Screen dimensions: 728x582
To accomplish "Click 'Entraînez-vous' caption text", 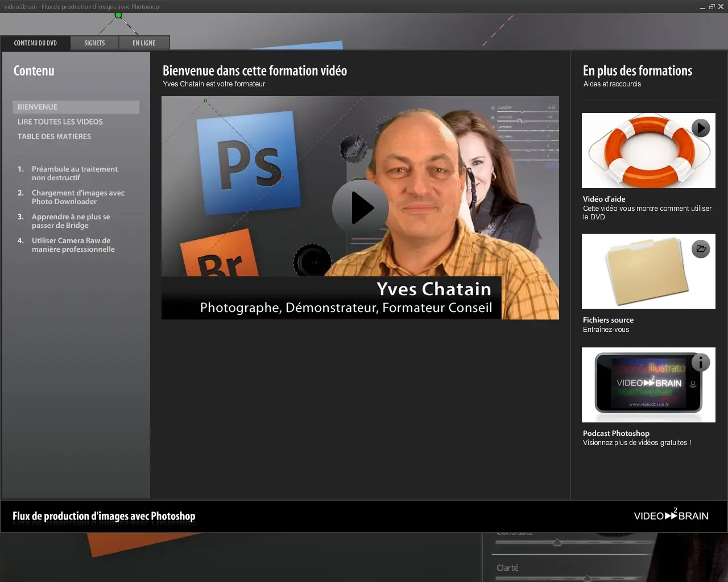I will [x=606, y=330].
